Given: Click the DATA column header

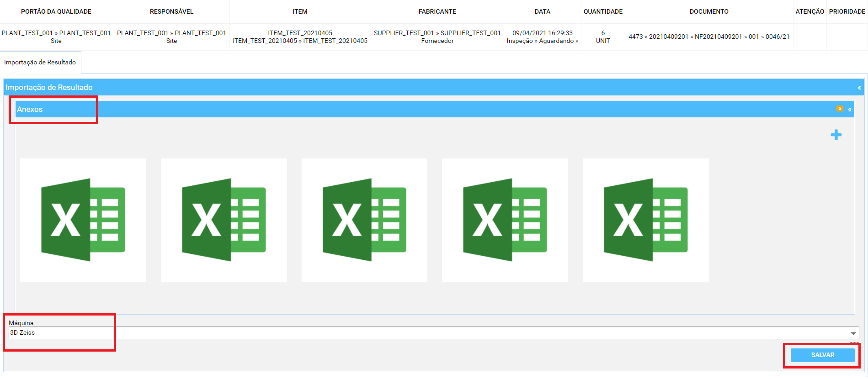Looking at the screenshot, I should click(x=543, y=11).
